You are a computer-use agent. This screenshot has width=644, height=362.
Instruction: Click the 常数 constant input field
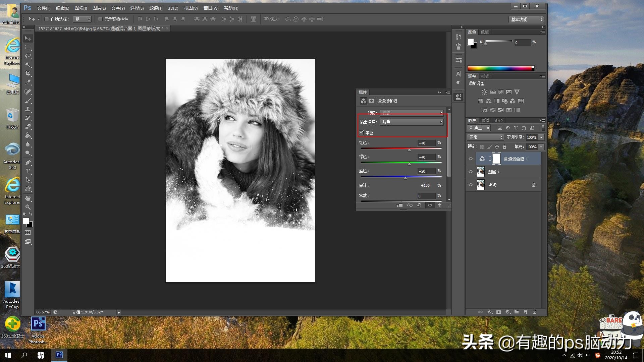coord(426,196)
